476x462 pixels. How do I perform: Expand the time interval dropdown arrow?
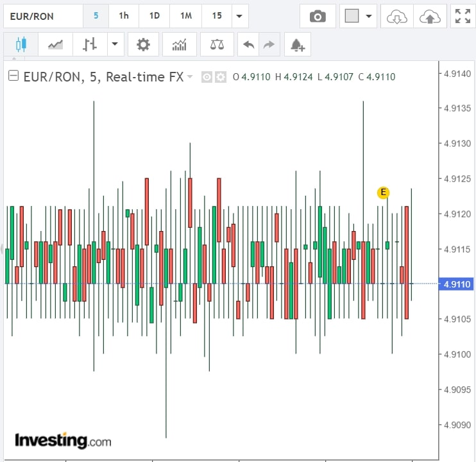coord(239,16)
